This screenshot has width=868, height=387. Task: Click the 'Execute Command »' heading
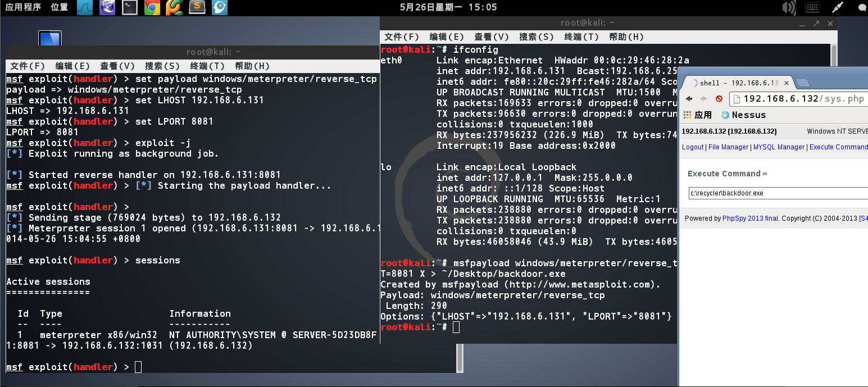728,174
